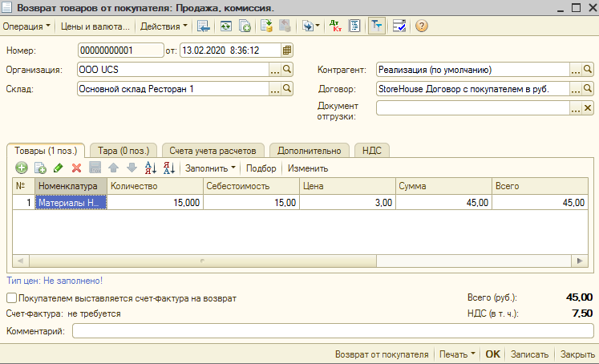This screenshot has width=599, height=364.
Task: Click the Возврат от покупателя button
Action: pos(382,354)
